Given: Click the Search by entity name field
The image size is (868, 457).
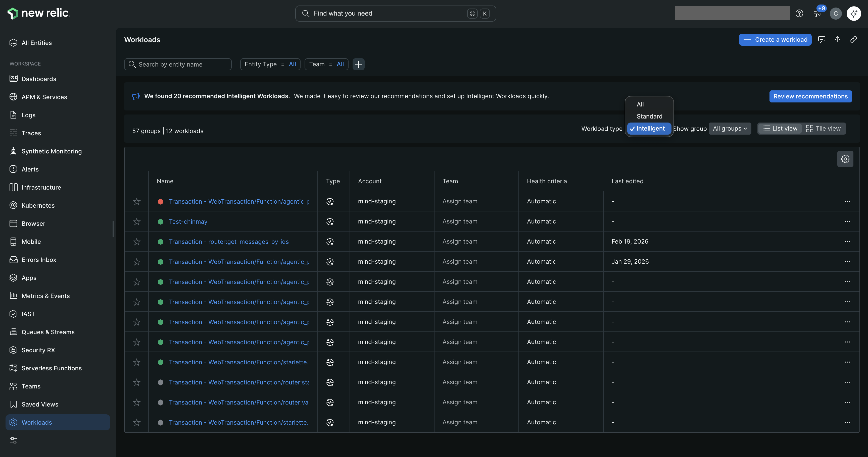Looking at the screenshot, I should 178,64.
